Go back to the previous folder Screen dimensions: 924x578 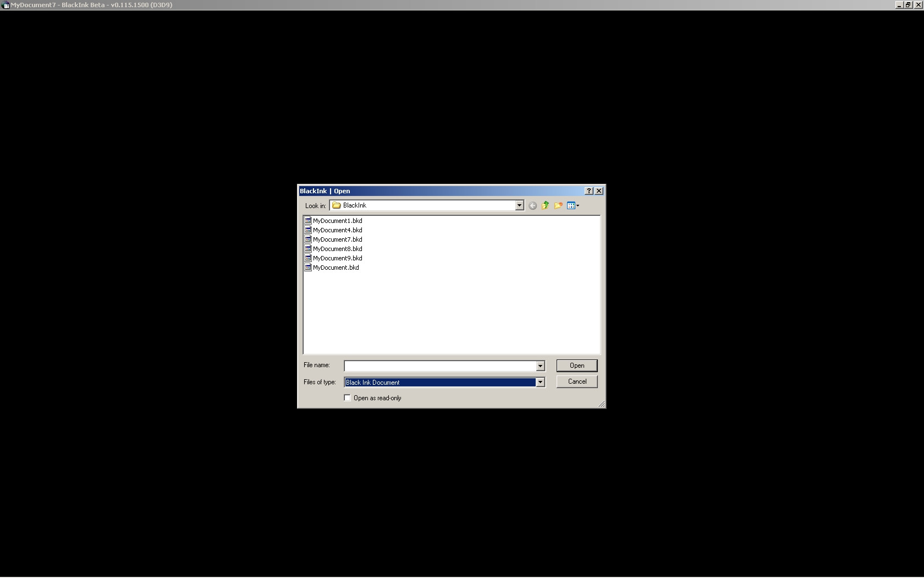[x=532, y=206]
